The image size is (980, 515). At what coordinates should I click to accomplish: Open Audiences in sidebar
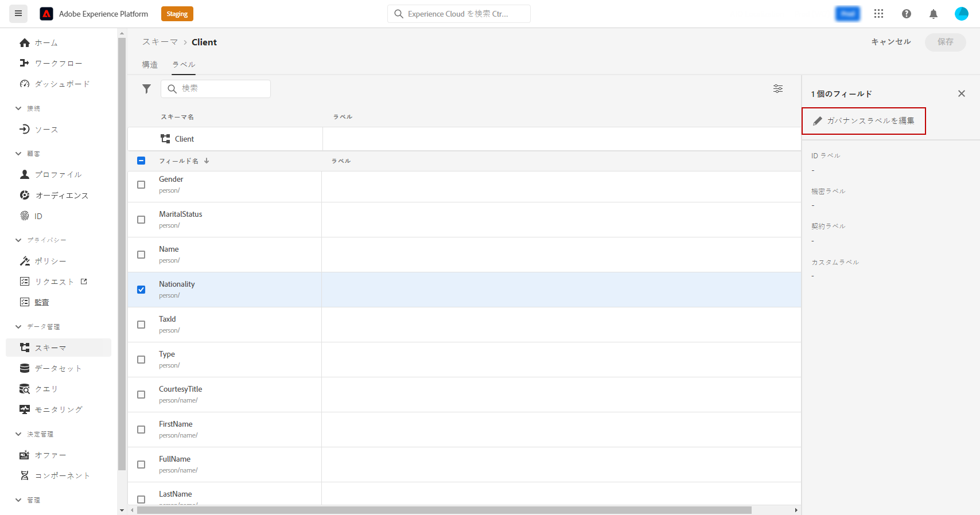click(x=54, y=196)
